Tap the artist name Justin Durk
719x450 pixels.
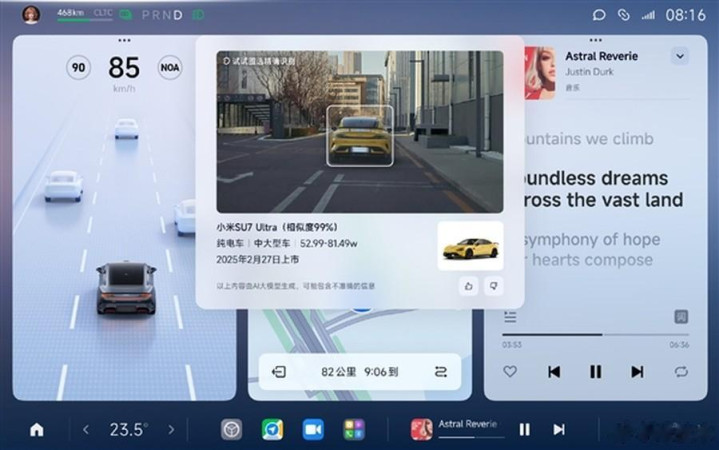589,72
